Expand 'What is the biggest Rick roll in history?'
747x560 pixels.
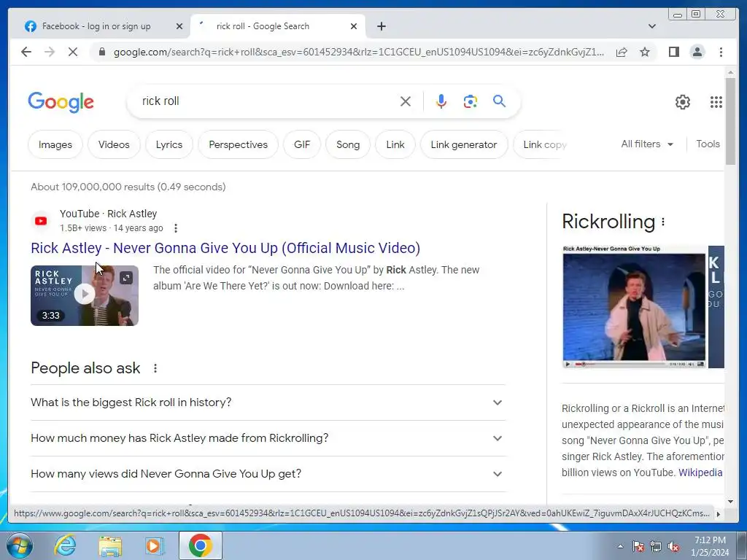pos(268,402)
